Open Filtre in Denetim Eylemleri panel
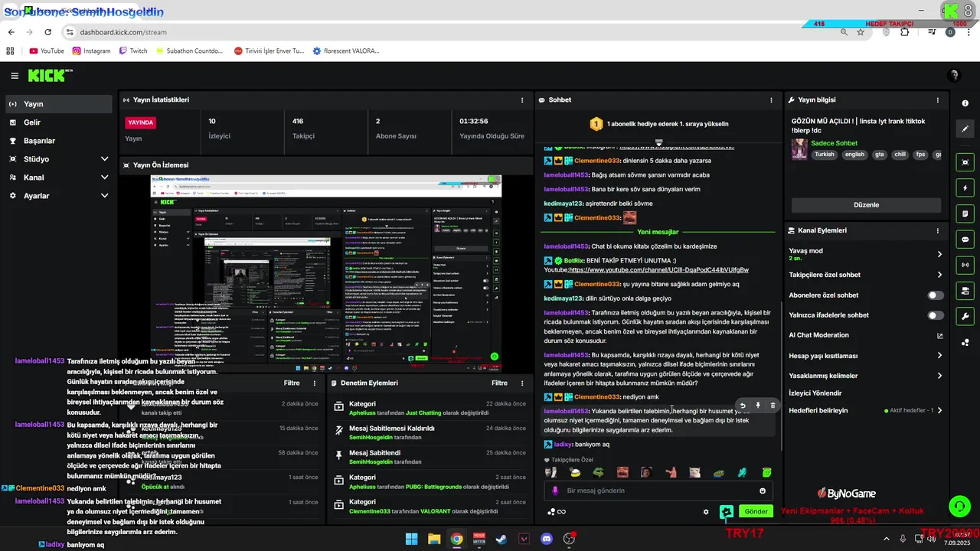The width and height of the screenshot is (980, 551). (x=499, y=383)
